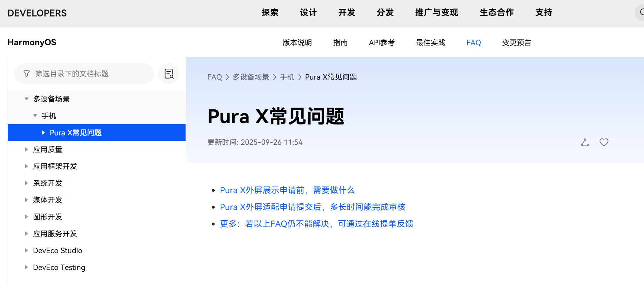Select 媒体开发 in the sidebar tree
The image size is (644, 284).
click(x=48, y=200)
